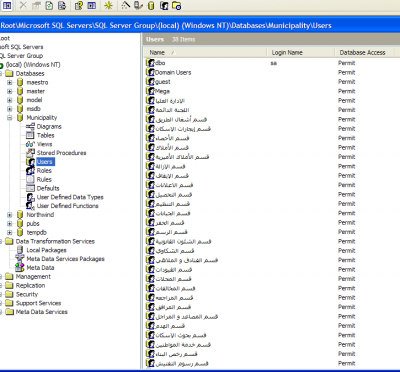Select user 'قسم الشكاوى' in list
The width and height of the screenshot is (400, 372).
tap(175, 251)
